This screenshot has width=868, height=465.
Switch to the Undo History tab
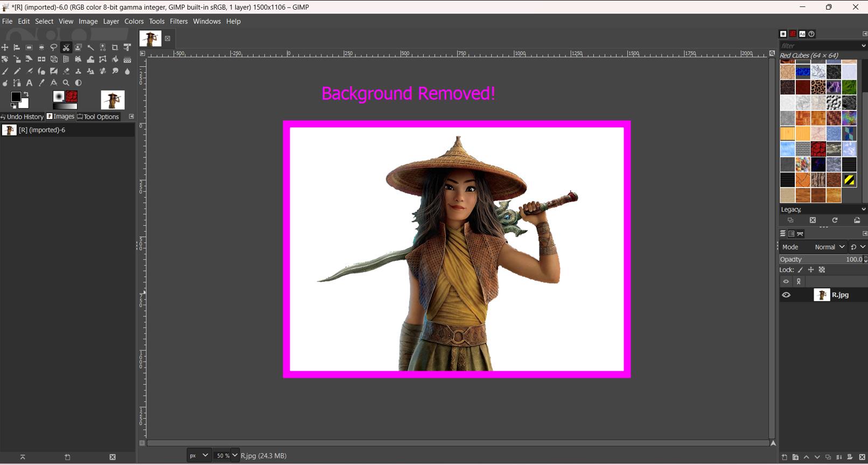[22, 116]
